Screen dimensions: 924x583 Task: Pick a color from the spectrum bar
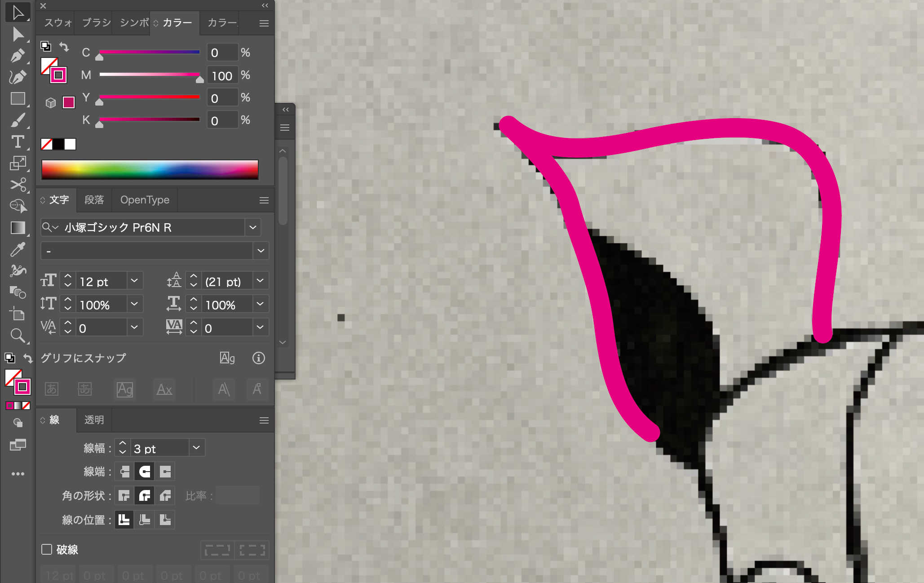(x=150, y=170)
